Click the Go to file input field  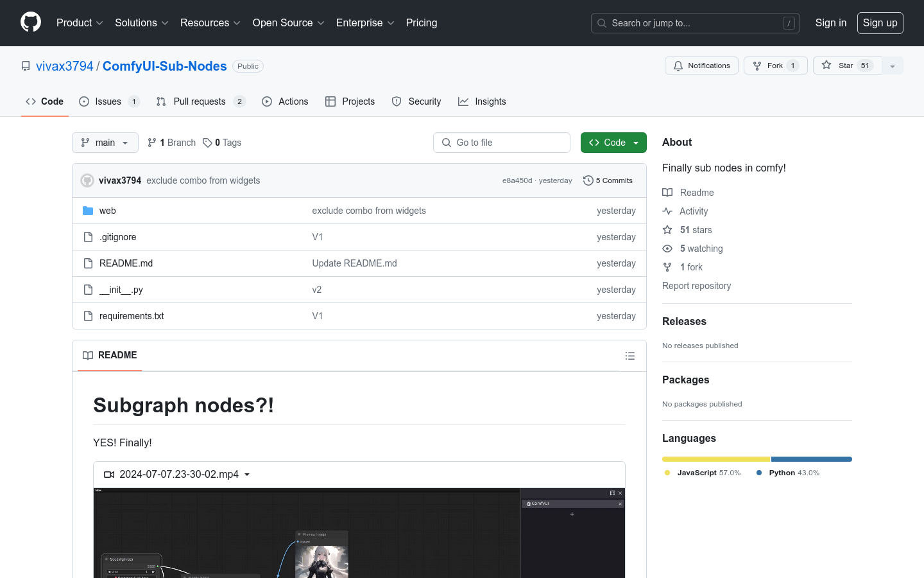click(502, 143)
